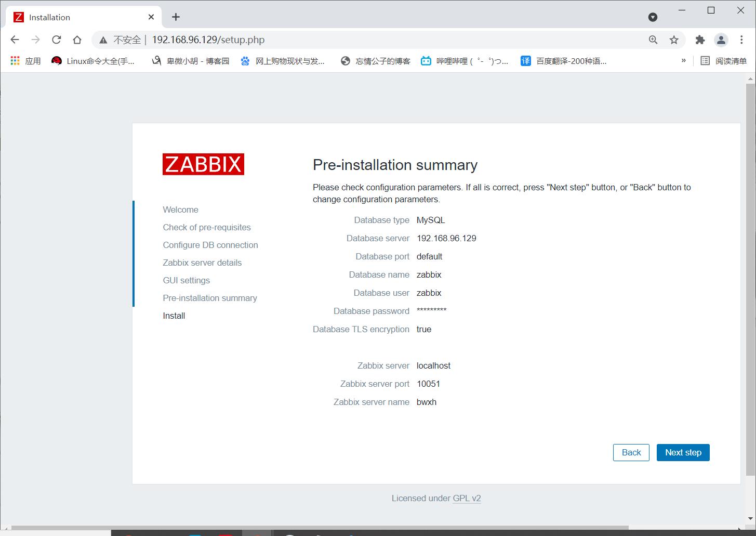
Task: Open the 阅读清单 reading list
Action: (723, 61)
